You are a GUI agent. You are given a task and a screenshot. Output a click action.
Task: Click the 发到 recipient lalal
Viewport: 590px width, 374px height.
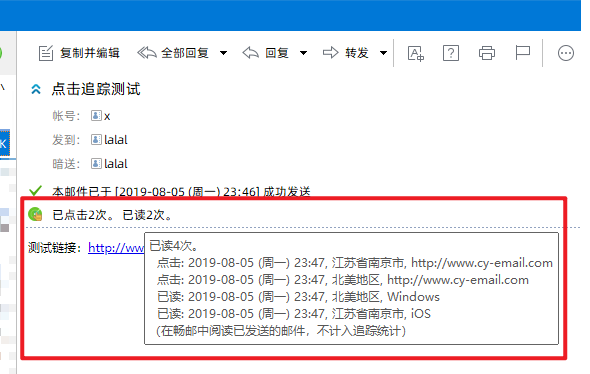[x=116, y=140]
